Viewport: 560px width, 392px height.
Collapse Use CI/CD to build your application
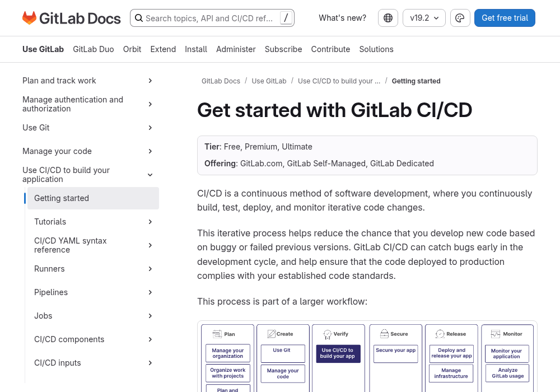[x=150, y=175]
